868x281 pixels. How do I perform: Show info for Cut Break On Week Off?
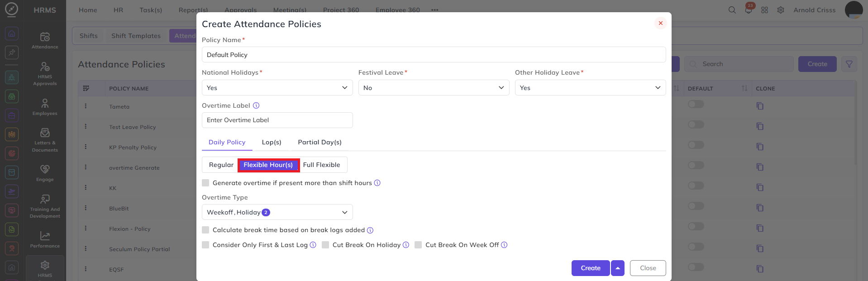504,245
